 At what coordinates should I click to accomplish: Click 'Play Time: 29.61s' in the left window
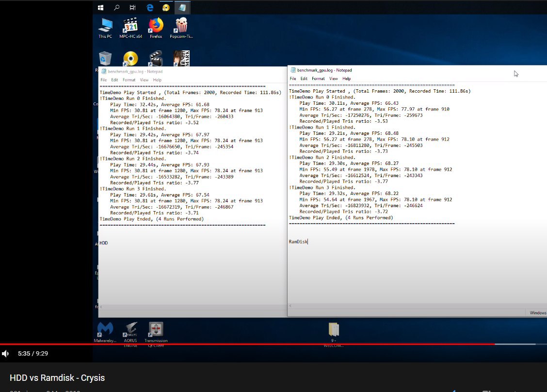point(133,195)
